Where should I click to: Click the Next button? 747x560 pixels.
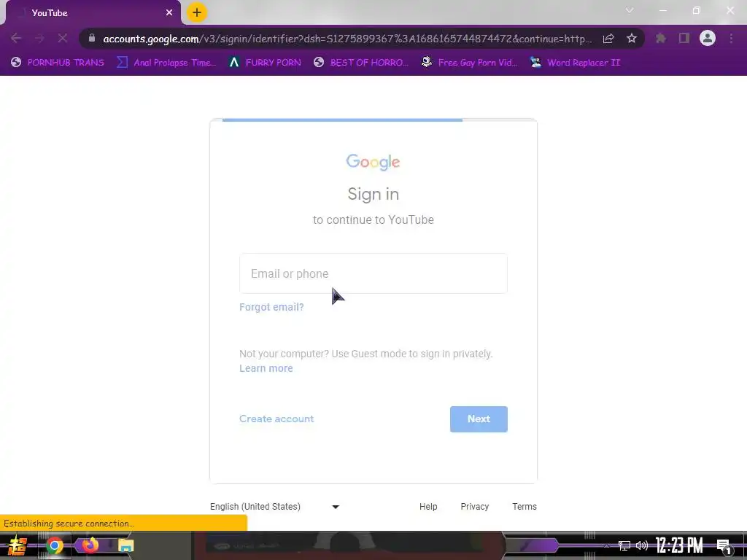point(479,419)
